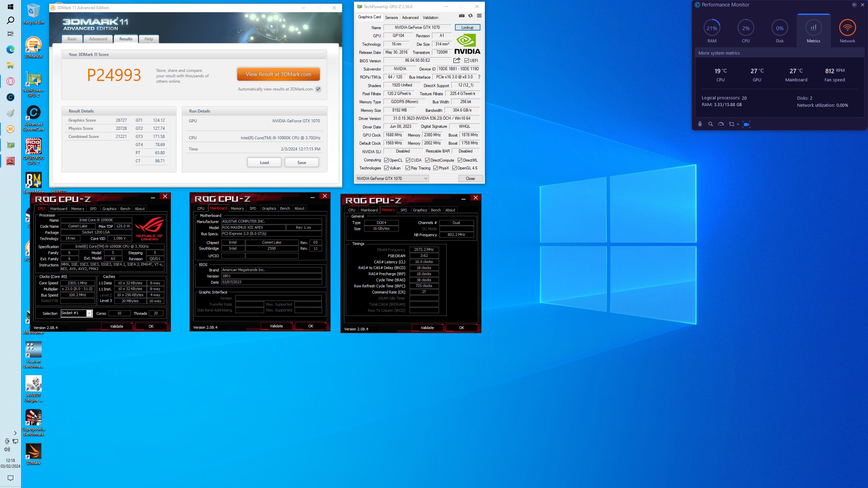Click the Load button in 3DMark 11

click(264, 162)
